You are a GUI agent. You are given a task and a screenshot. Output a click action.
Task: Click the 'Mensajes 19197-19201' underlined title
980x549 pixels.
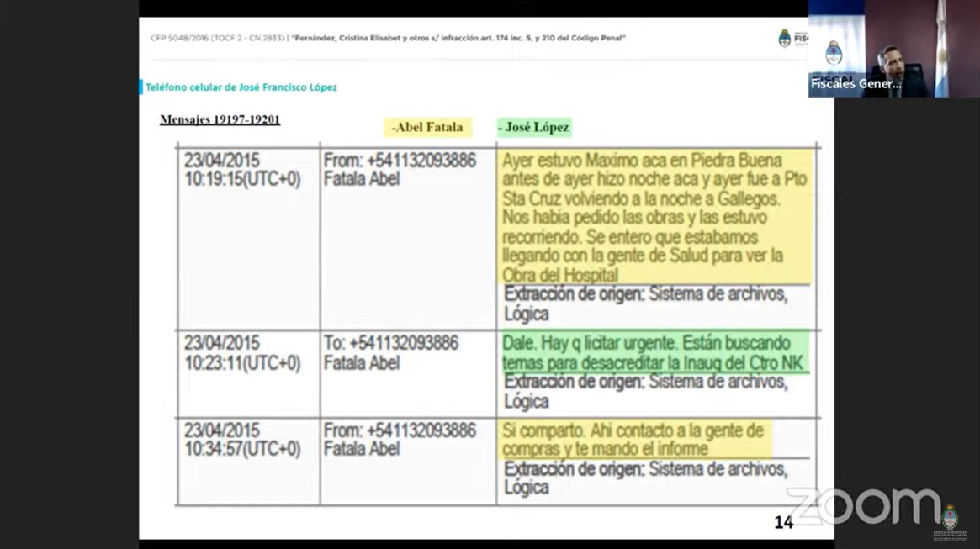point(220,119)
